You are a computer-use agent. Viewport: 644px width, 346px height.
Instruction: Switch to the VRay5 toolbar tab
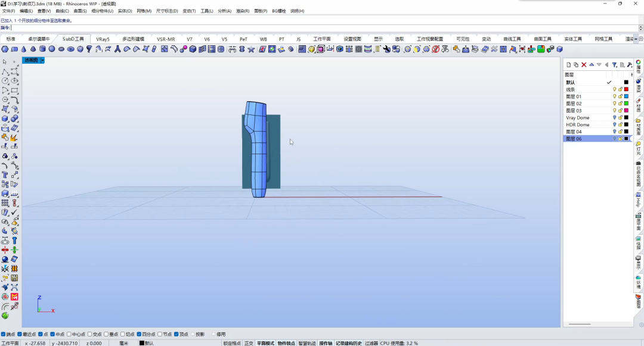pyautogui.click(x=103, y=39)
